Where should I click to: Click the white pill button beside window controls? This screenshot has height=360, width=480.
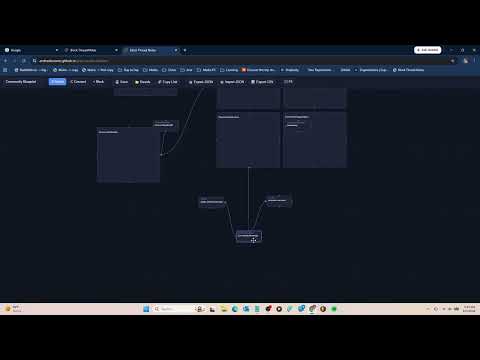click(x=428, y=50)
